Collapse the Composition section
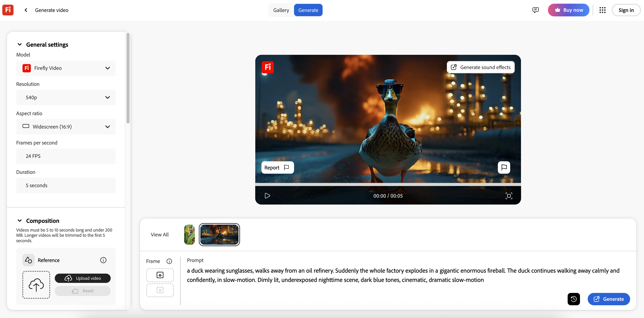Image resolution: width=644 pixels, height=318 pixels. [x=20, y=220]
